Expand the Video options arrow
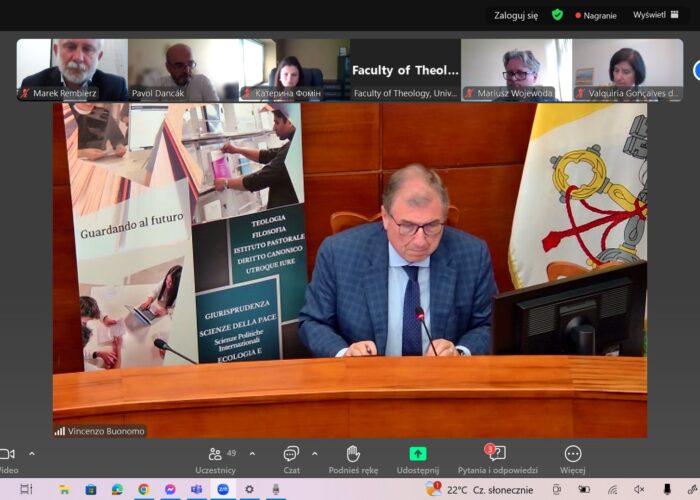Screen dimensions: 700x500 [31, 453]
